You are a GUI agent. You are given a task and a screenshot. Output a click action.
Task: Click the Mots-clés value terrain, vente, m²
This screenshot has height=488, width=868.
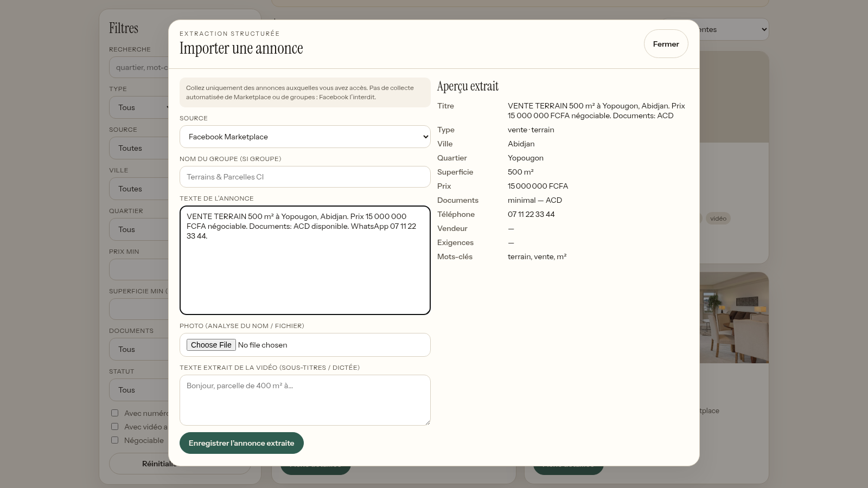point(537,256)
